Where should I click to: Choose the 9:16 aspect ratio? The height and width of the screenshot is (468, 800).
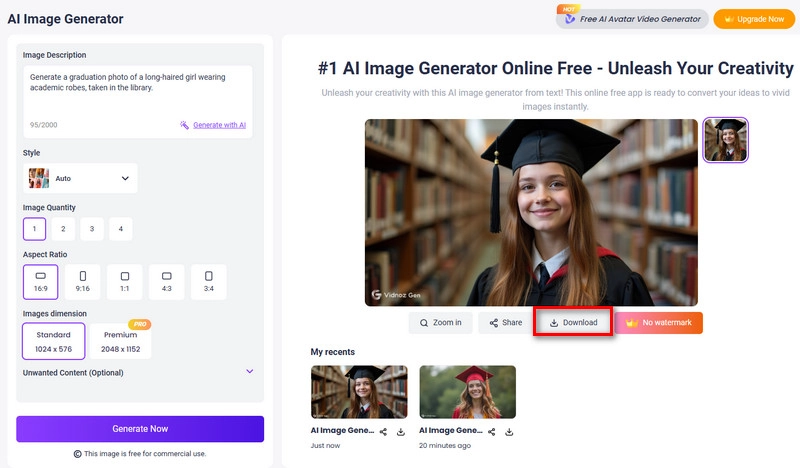pyautogui.click(x=83, y=282)
